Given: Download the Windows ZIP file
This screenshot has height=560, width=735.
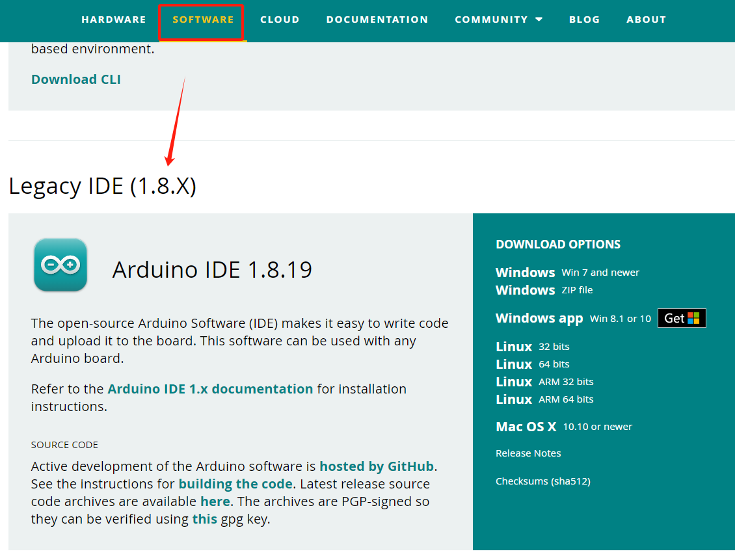Looking at the screenshot, I should (544, 290).
